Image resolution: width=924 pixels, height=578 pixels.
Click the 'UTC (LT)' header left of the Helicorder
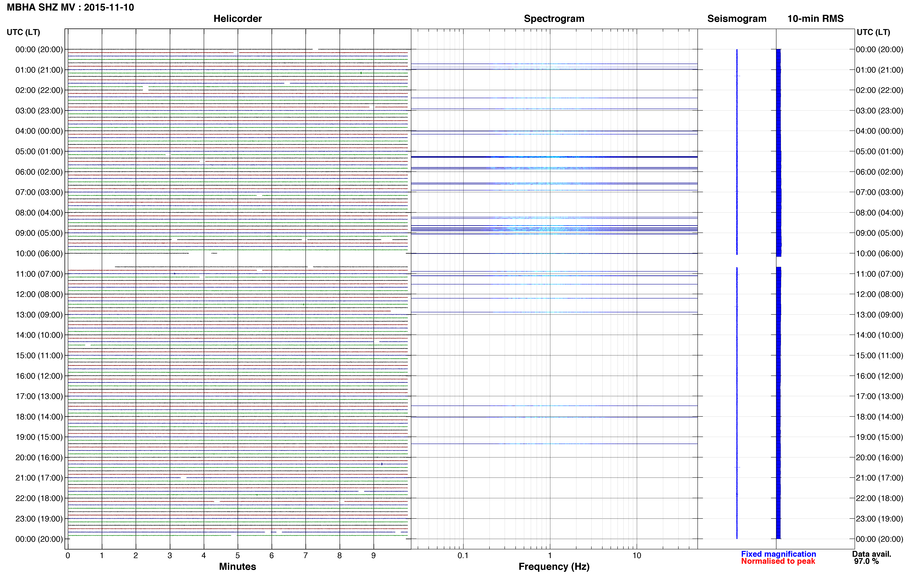click(23, 32)
